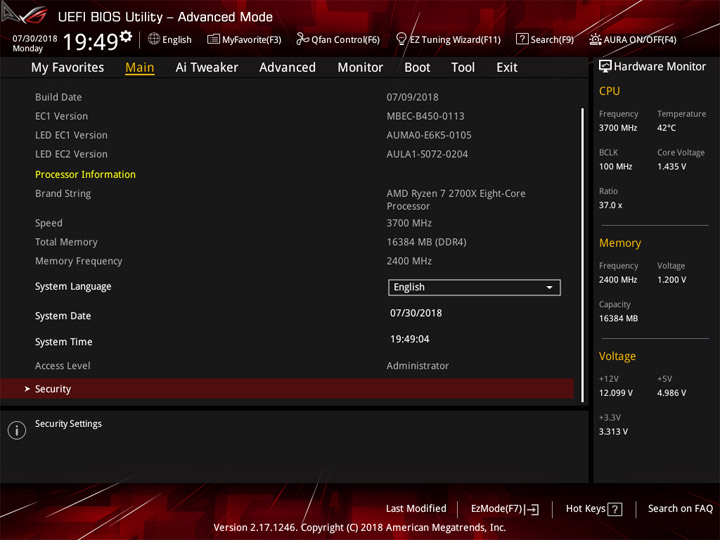Click Security Settings help text
Viewport: 720px width, 540px height.
tap(68, 424)
